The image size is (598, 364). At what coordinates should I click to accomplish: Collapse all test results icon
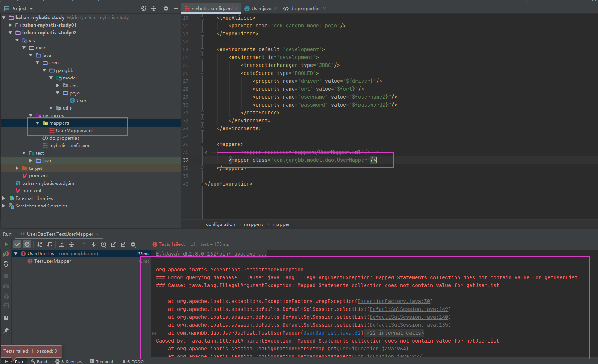coord(72,244)
